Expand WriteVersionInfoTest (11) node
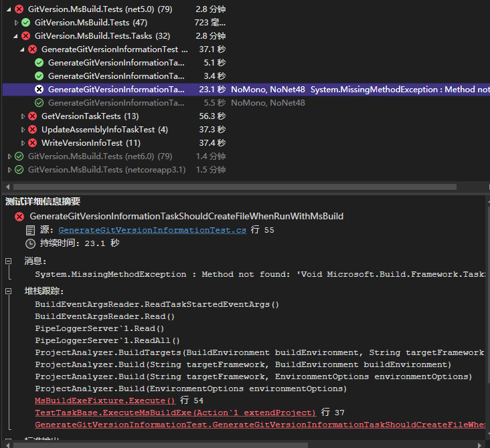 (23, 143)
